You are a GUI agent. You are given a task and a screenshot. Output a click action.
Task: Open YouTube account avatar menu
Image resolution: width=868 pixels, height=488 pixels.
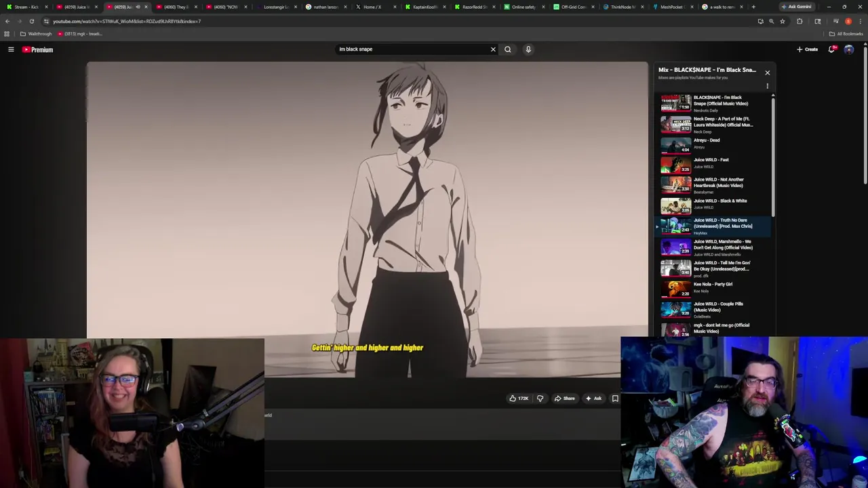click(x=849, y=49)
